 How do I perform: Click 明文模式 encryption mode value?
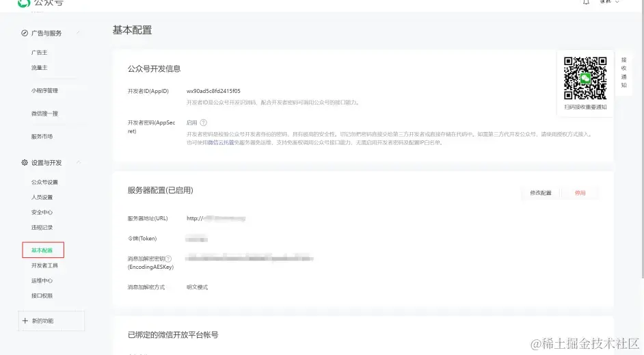tap(197, 287)
